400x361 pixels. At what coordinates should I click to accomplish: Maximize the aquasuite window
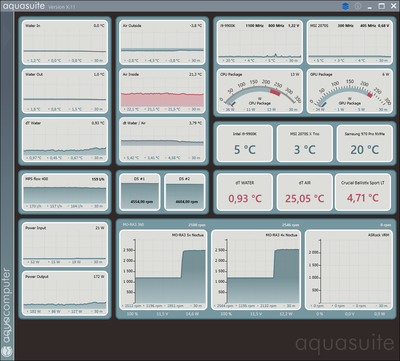[x=381, y=6]
